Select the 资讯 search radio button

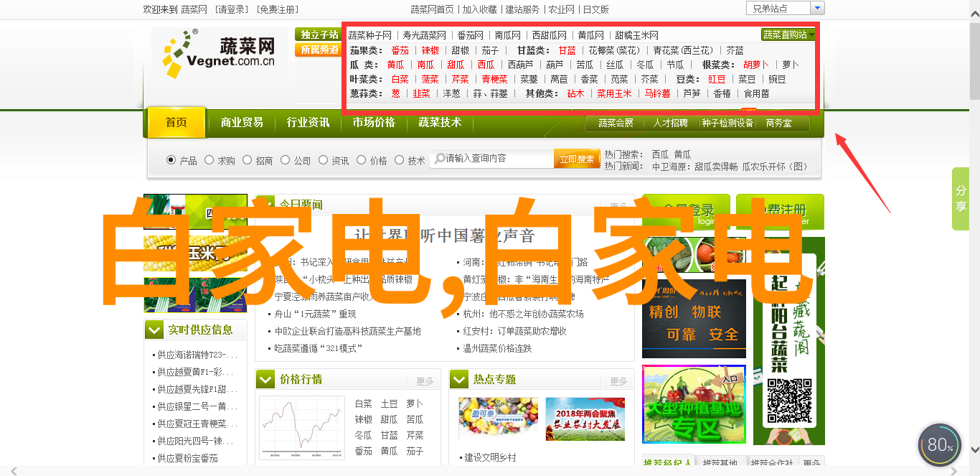click(323, 160)
